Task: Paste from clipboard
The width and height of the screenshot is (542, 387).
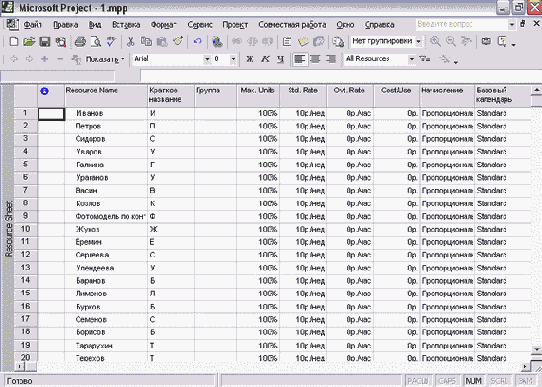Action: tap(162, 42)
